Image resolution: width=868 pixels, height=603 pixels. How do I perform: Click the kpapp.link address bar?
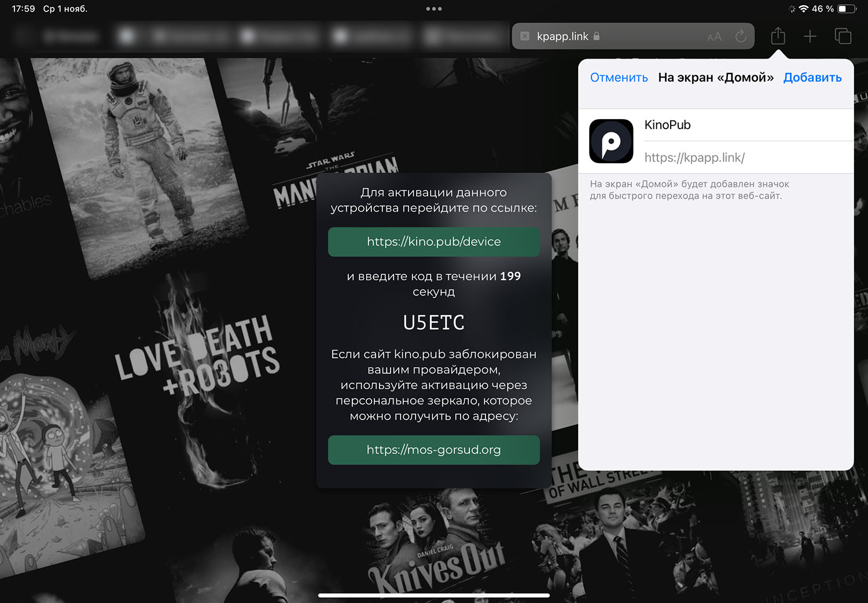(633, 36)
